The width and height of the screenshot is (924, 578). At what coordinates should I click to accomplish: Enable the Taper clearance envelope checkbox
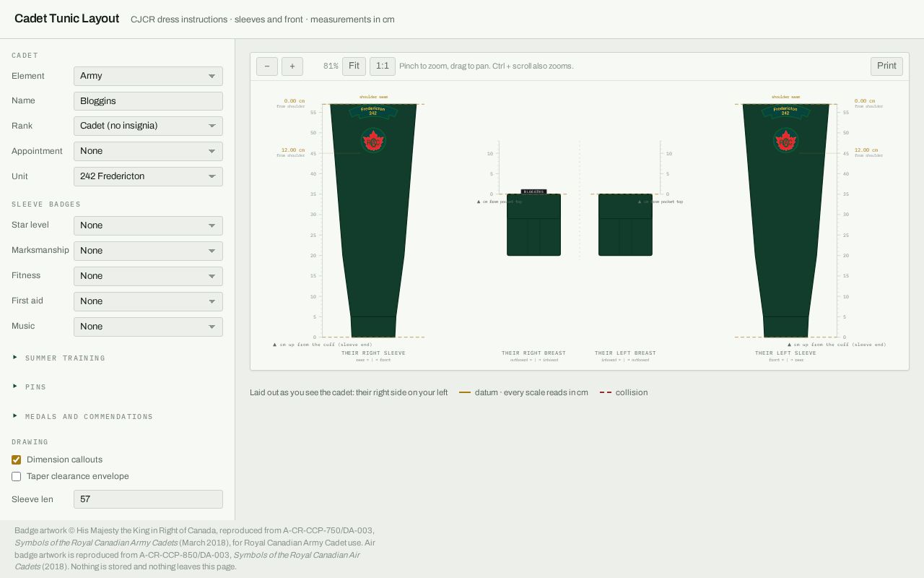click(x=16, y=476)
